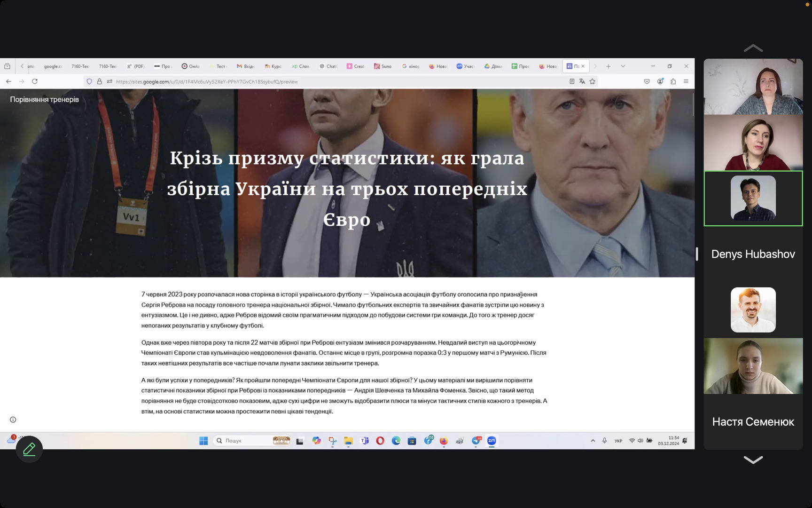The image size is (812, 508).
Task: Click tracking protection shield icon
Action: tap(89, 81)
